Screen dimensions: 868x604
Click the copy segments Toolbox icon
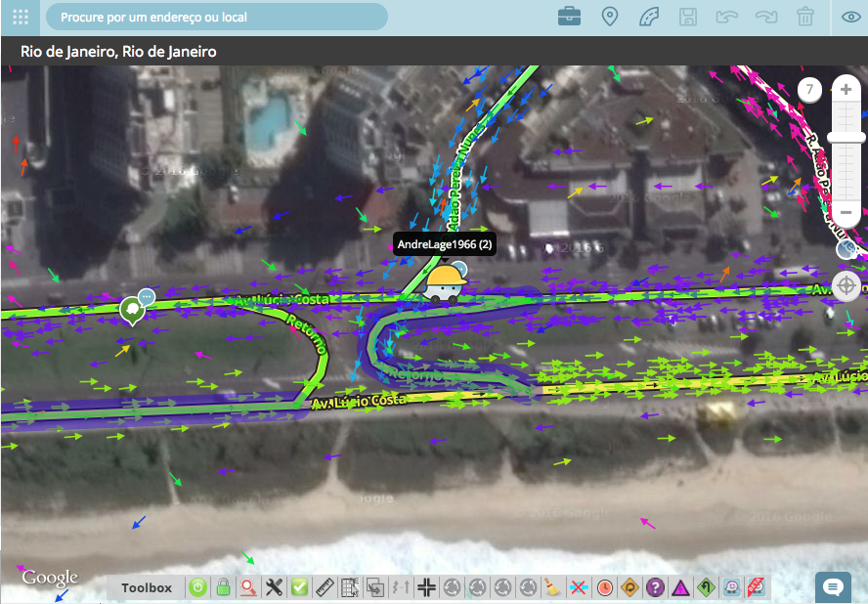(x=376, y=587)
